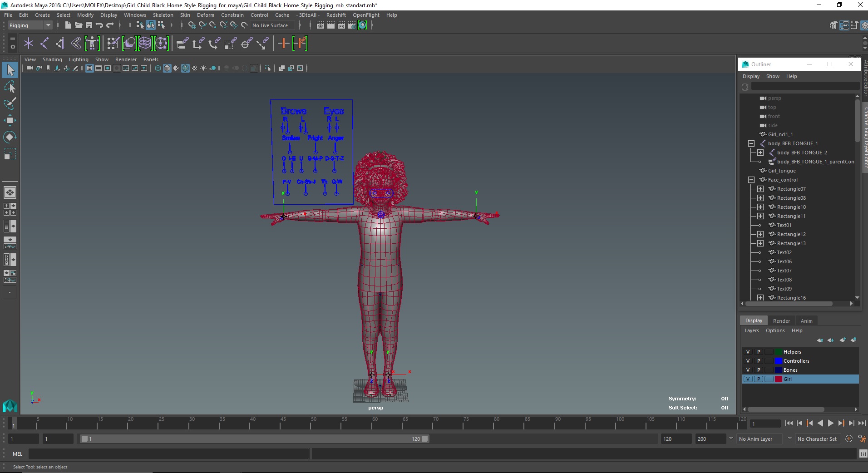Expand the Rectangle07 node
The image size is (868, 473).
pyautogui.click(x=760, y=189)
